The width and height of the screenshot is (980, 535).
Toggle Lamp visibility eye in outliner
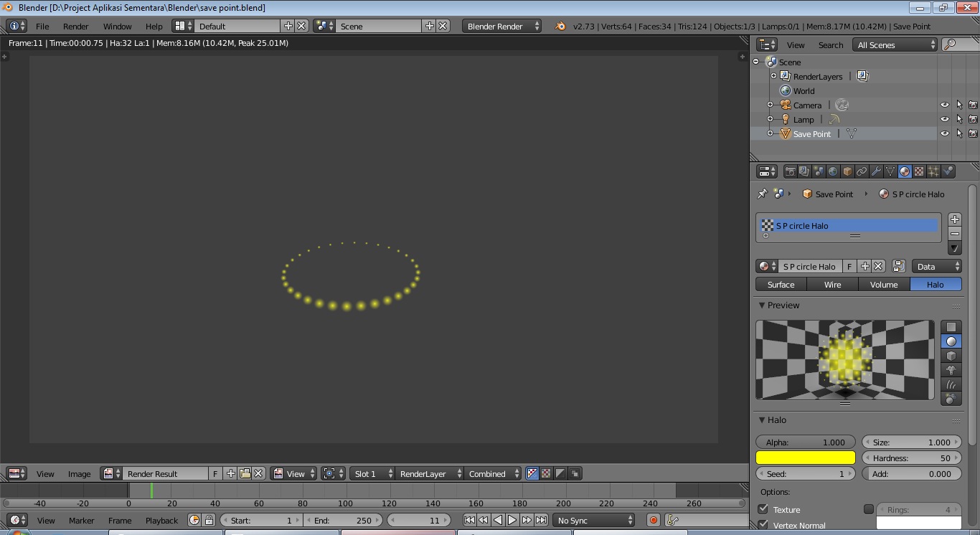click(944, 119)
